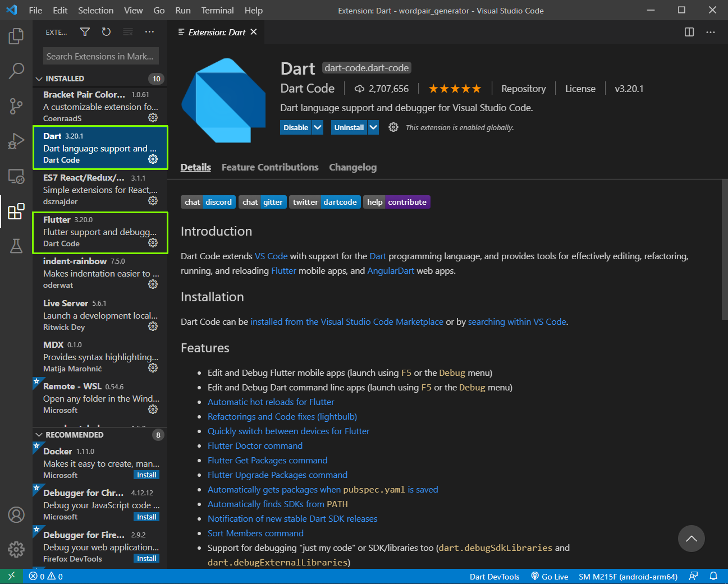Click the feedback icon in status bar
Image resolution: width=728 pixels, height=584 pixels.
point(694,576)
